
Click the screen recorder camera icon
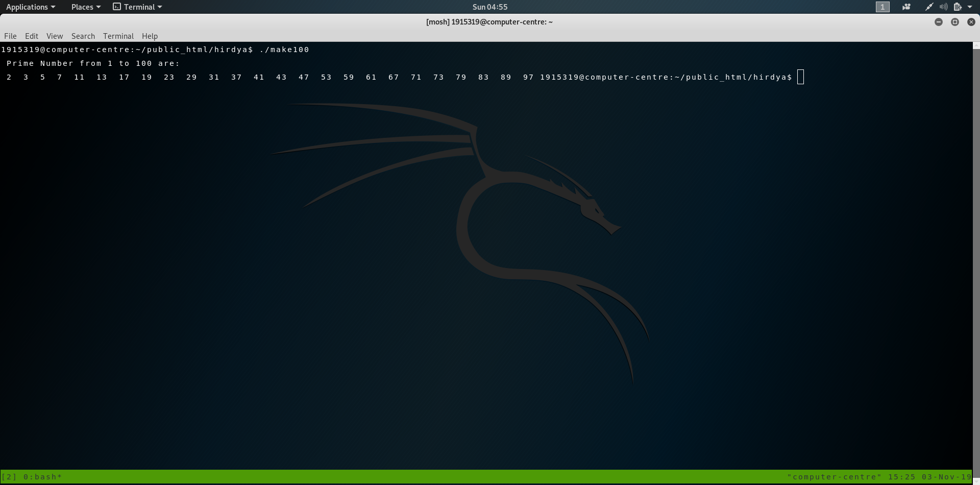tap(906, 7)
